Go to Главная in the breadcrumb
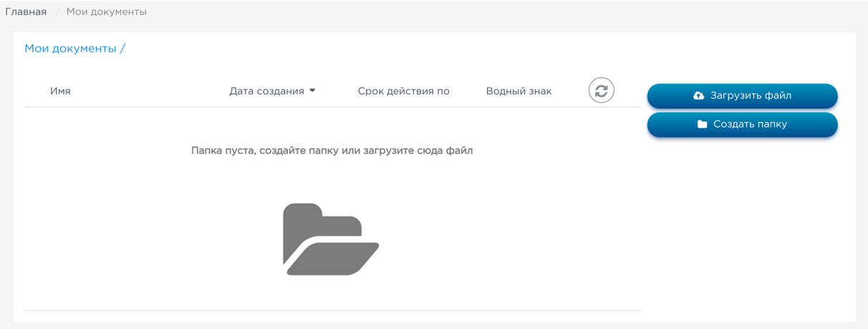 pyautogui.click(x=26, y=11)
